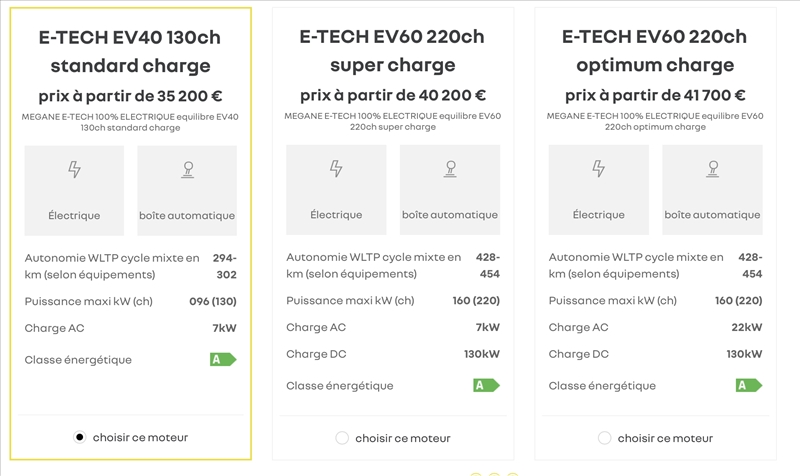Click the E-TECH EV60 220ch optimum charge title
Viewport: 800px width, 476px height.
(654, 51)
